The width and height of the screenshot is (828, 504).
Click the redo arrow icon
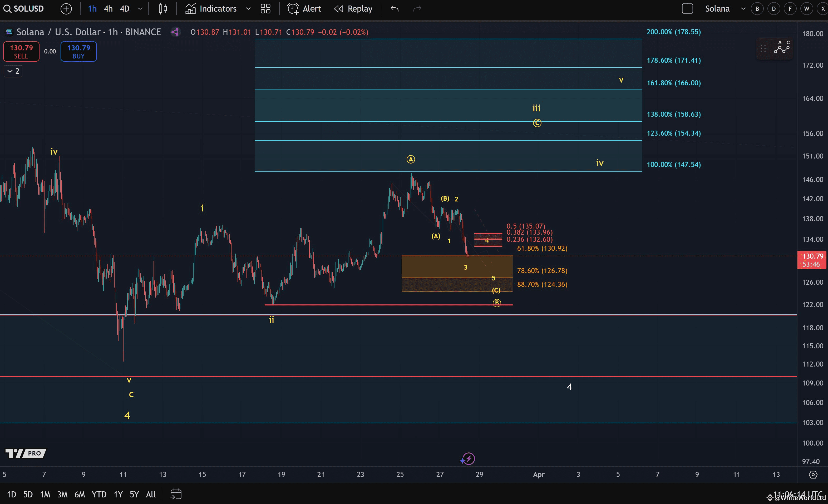[417, 9]
